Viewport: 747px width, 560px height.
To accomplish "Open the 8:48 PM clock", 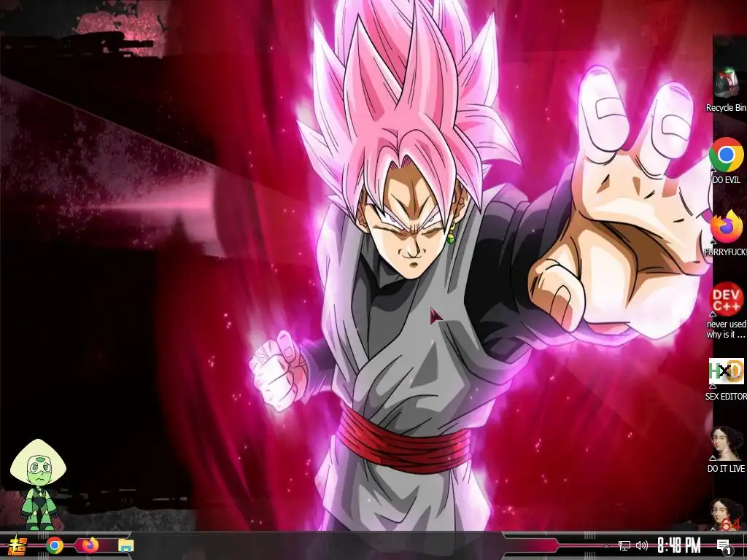I will (x=679, y=545).
